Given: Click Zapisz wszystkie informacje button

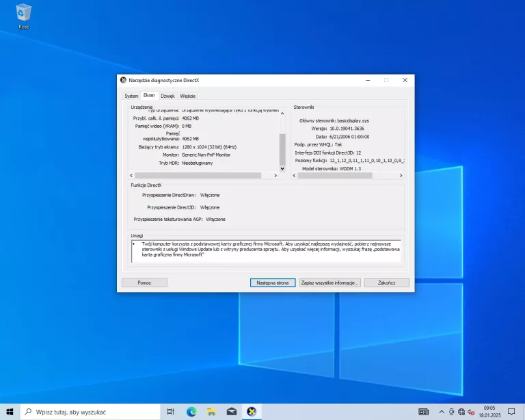Looking at the screenshot, I should 329,283.
